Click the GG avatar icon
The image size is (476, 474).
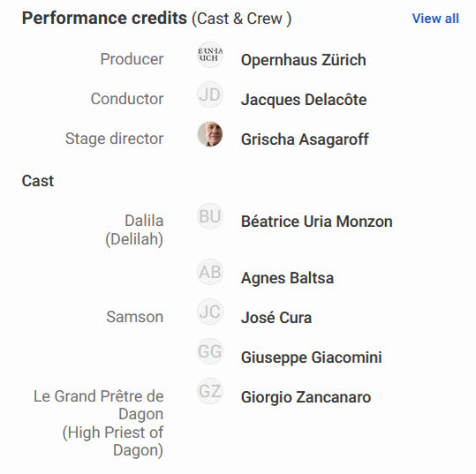(x=210, y=351)
